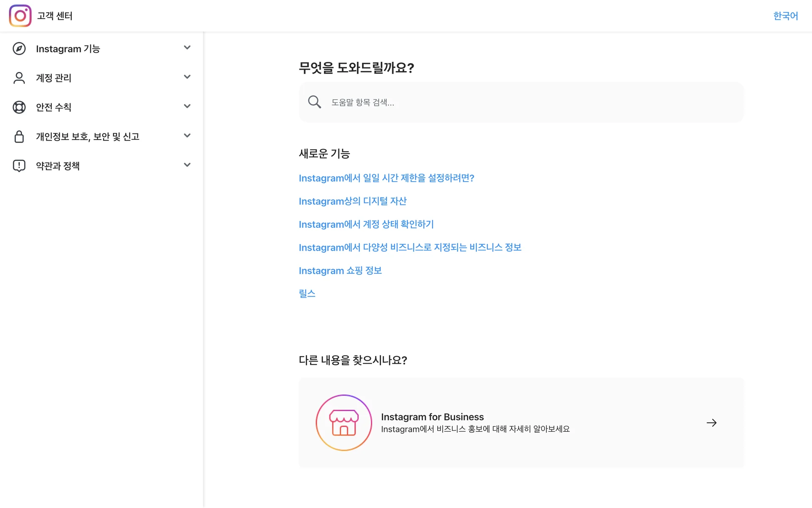
Task: Open the Instagram 쇼핑 정보 link
Action: pyautogui.click(x=340, y=271)
